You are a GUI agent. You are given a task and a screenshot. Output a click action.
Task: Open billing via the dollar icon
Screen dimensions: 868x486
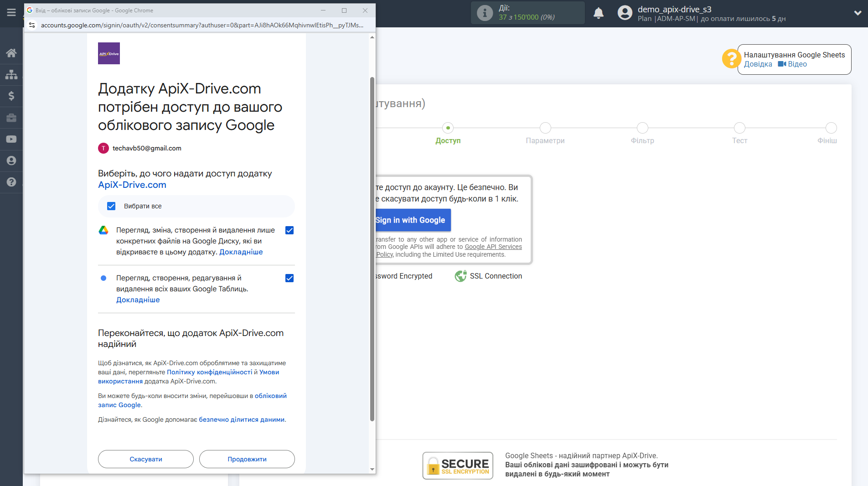(11, 96)
